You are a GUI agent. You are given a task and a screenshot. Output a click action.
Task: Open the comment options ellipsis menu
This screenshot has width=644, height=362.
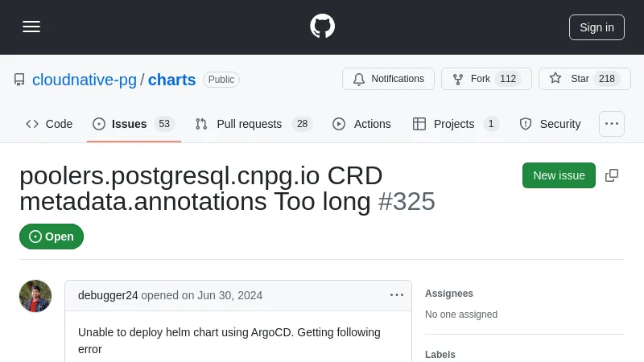coord(397,295)
